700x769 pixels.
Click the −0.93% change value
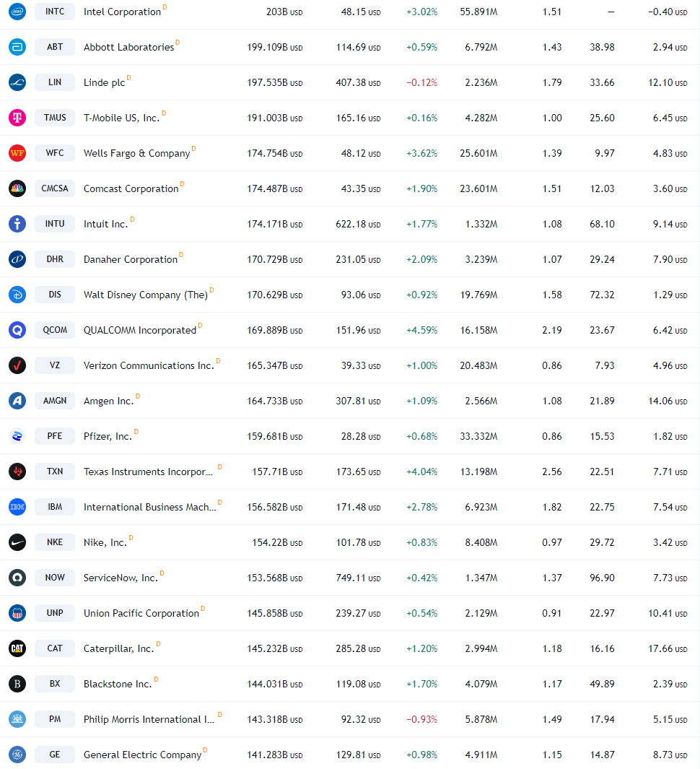pos(421,719)
